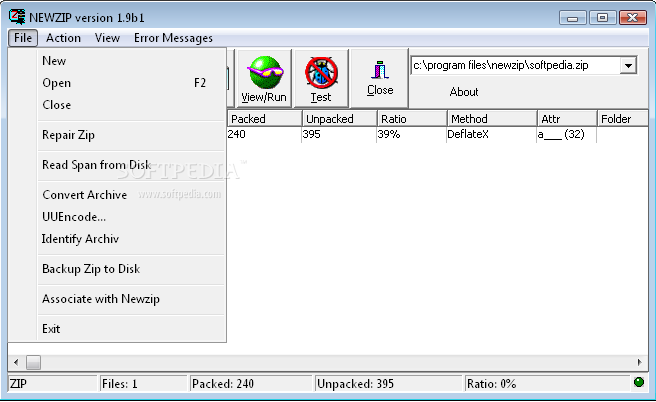Maximize the NEWZIP window

(602, 18)
